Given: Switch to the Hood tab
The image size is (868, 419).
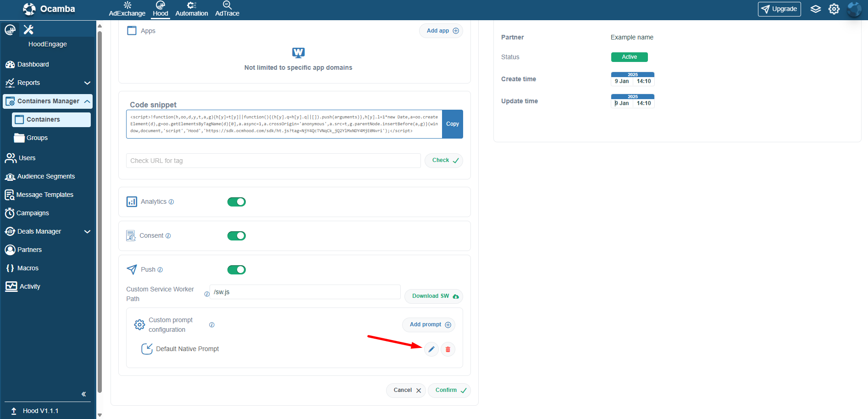Looking at the screenshot, I should [160, 9].
